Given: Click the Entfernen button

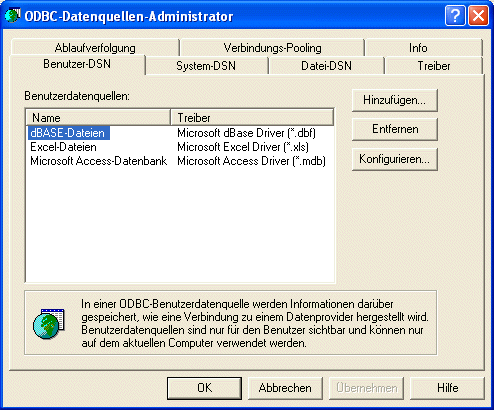Looking at the screenshot, I should tap(395, 129).
